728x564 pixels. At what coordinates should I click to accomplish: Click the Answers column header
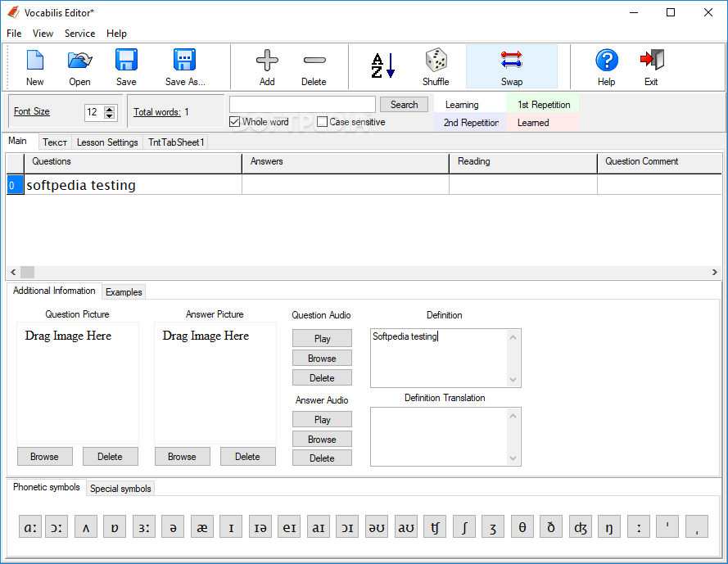pyautogui.click(x=346, y=163)
